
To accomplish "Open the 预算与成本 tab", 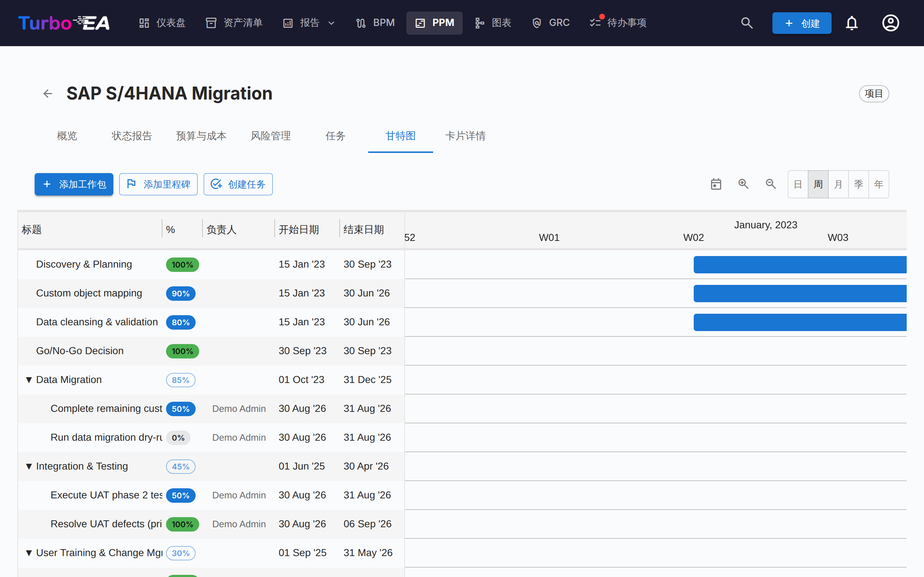I will [x=201, y=136].
